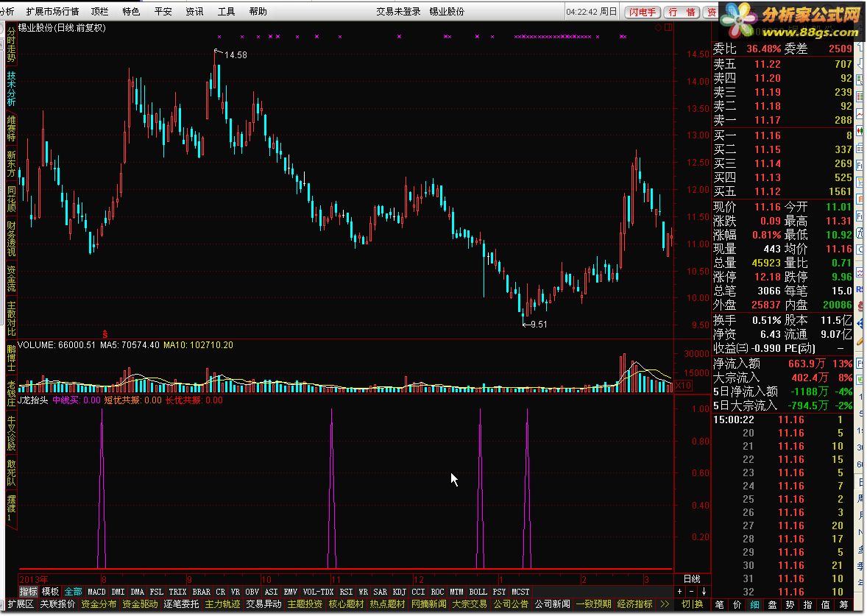Click the 14.58 high price label
The width and height of the screenshot is (867, 616).
[236, 54]
